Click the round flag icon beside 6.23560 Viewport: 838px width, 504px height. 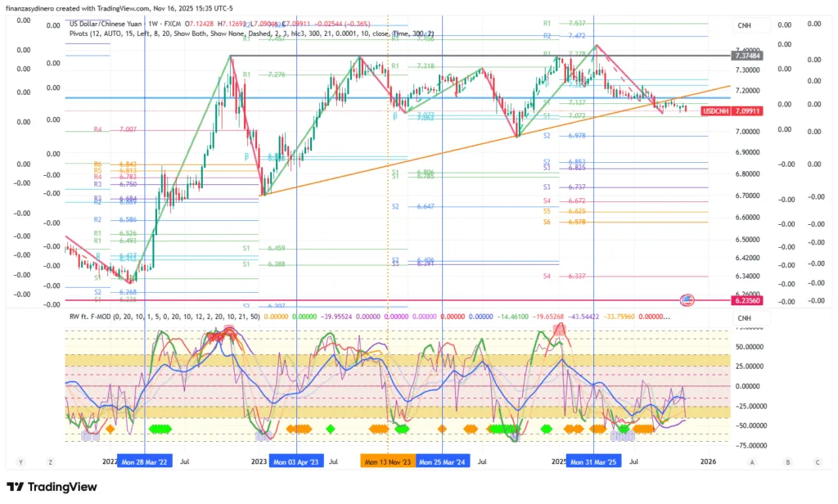pyautogui.click(x=687, y=300)
